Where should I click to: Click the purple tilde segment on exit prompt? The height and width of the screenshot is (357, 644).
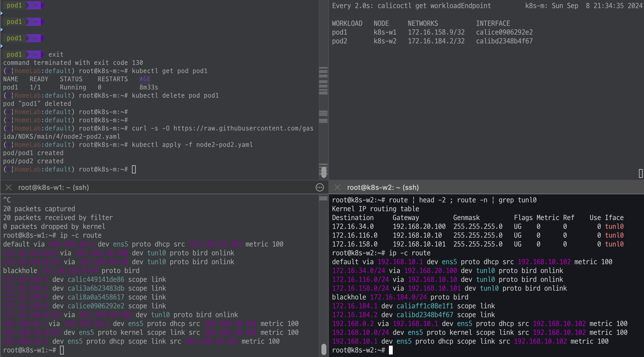click(x=35, y=55)
